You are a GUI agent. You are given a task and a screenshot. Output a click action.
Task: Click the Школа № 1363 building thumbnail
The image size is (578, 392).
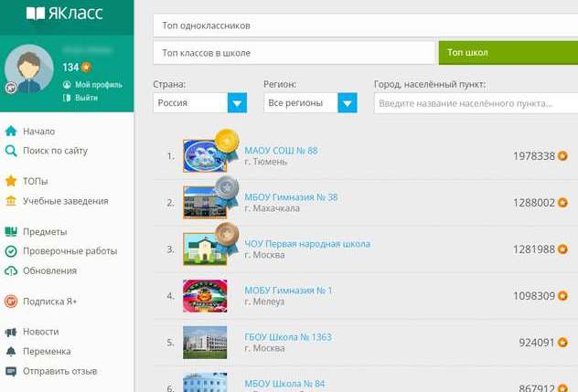click(205, 343)
